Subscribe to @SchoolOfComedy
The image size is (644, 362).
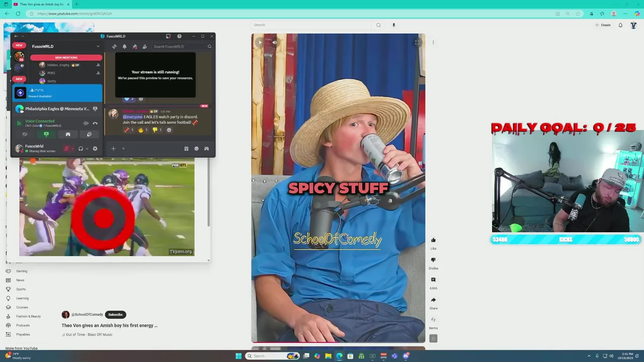click(x=115, y=315)
